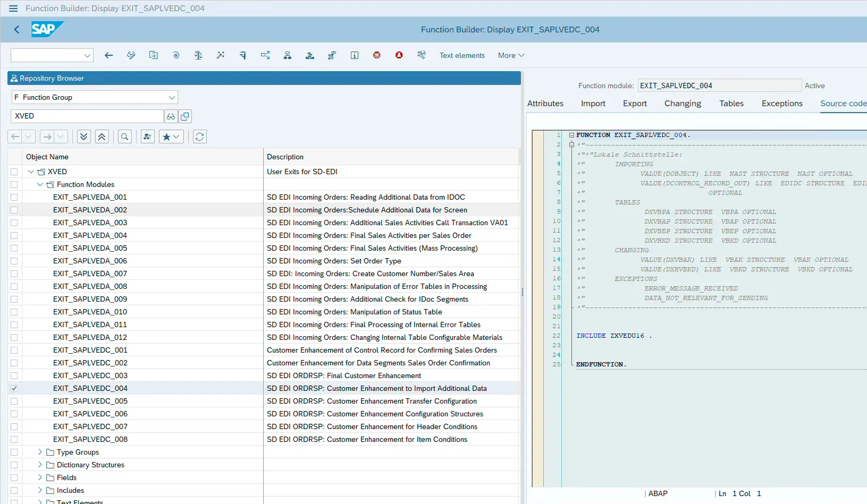This screenshot has width=867, height=504.
Task: Open the Function Group object type dropdown
Action: [171, 97]
